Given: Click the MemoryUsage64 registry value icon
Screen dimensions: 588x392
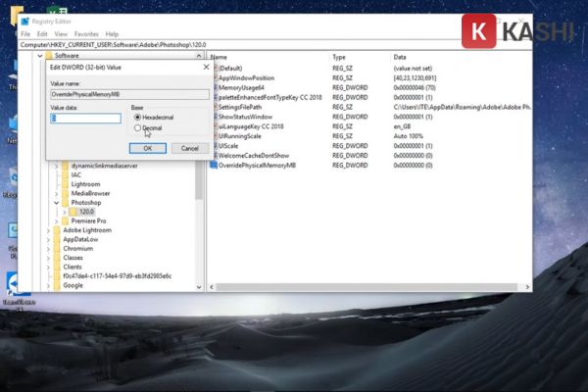Looking at the screenshot, I should click(x=213, y=87).
